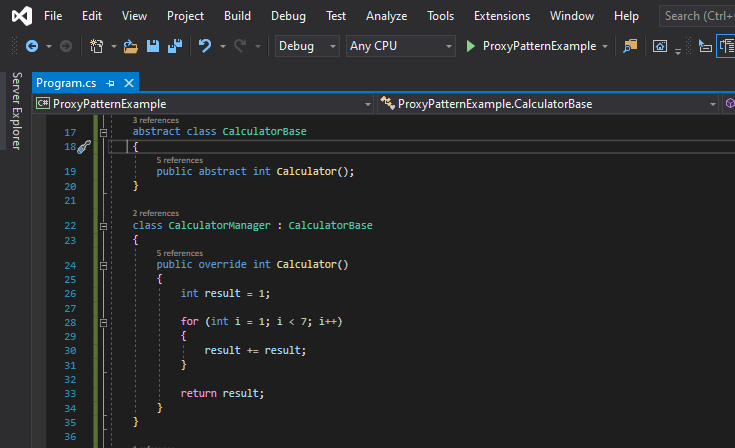Open the Any CPU platform dropdown
Image resolution: width=735 pixels, height=448 pixels.
click(401, 46)
